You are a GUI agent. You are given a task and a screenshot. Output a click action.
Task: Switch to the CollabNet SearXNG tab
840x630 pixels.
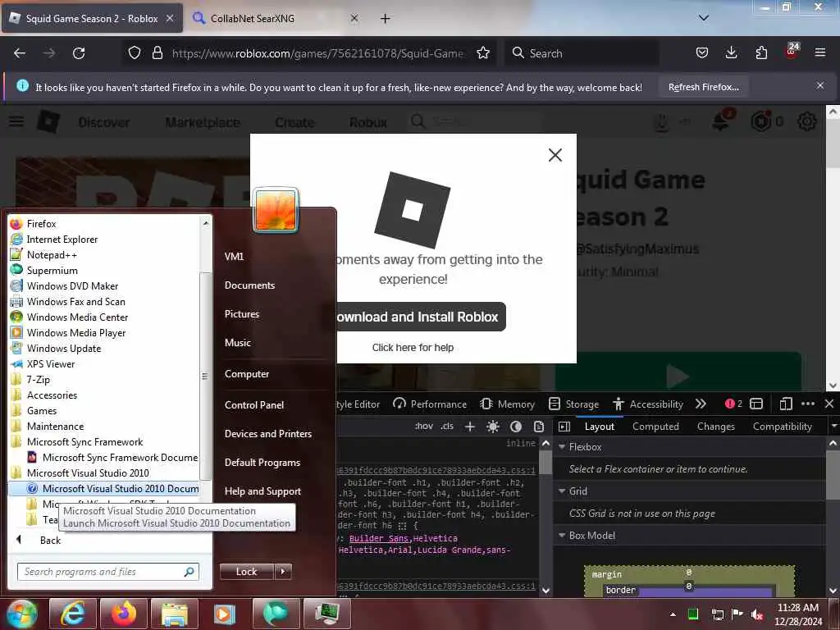tap(275, 18)
